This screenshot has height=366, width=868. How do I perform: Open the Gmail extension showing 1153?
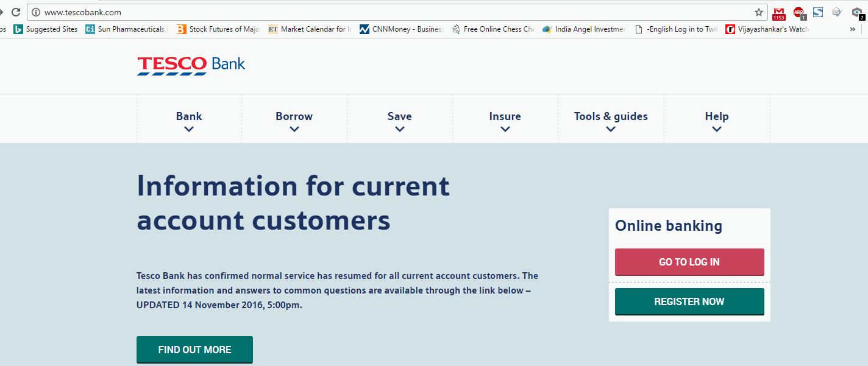[778, 13]
